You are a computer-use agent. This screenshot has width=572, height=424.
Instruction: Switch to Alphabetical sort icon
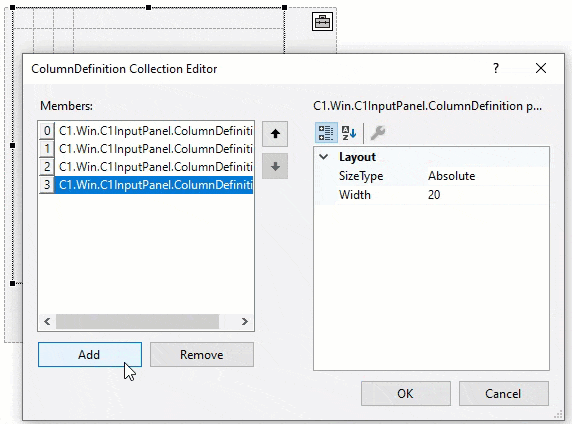pyautogui.click(x=349, y=133)
